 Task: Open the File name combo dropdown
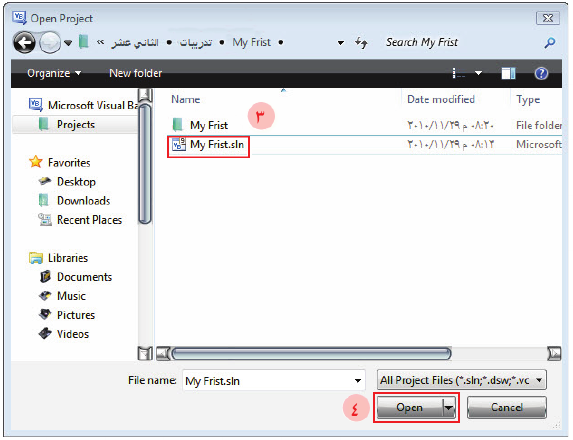point(358,381)
